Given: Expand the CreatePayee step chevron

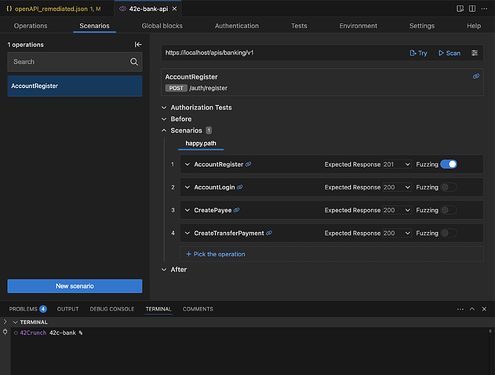Looking at the screenshot, I should tap(187, 210).
